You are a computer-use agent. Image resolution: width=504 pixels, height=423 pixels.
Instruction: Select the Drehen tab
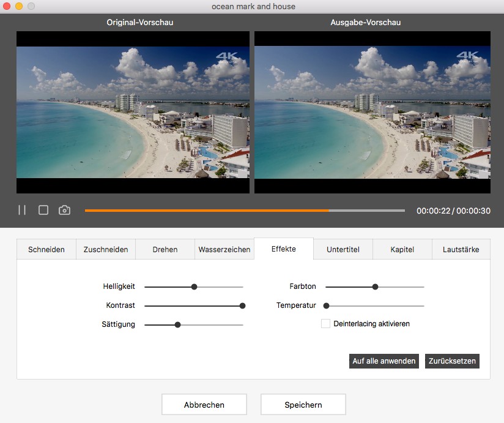coord(165,249)
